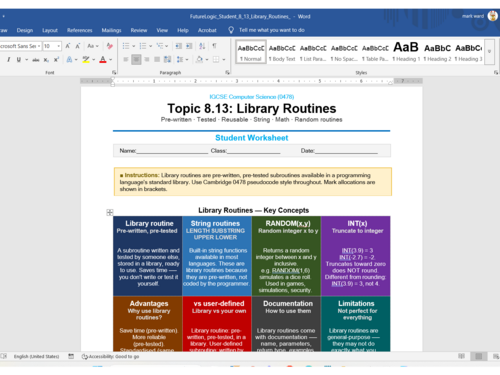
Task: Apply the Normal style
Action: pyautogui.click(x=251, y=52)
